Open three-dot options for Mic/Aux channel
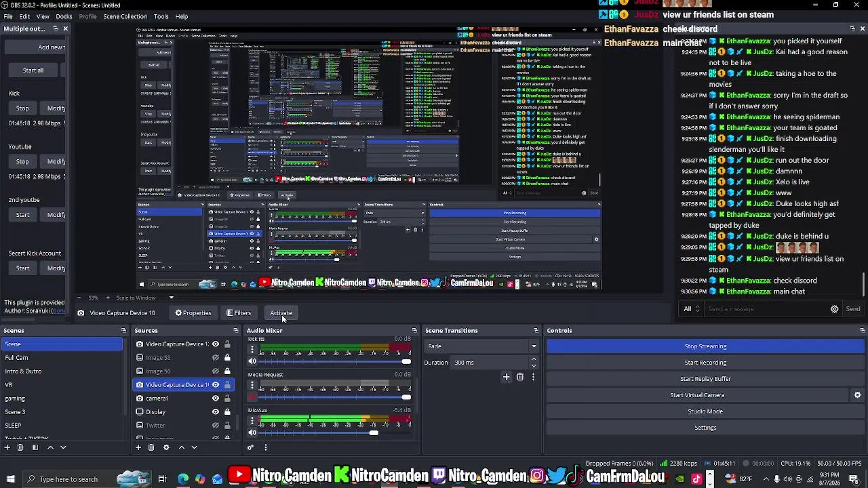 coord(252,422)
